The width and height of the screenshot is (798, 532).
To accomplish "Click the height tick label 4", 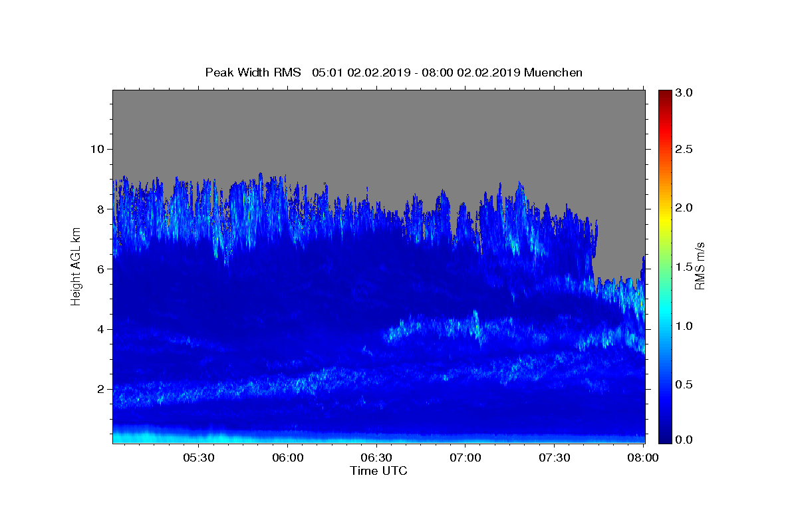I will 101,329.
